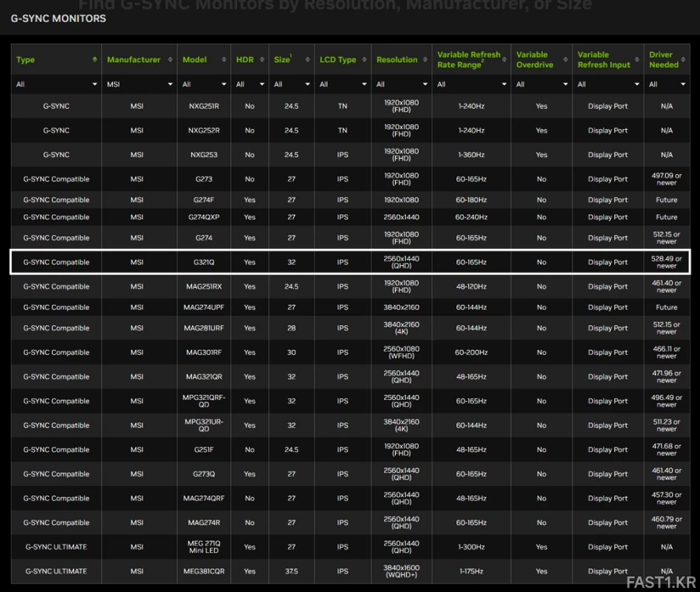Screen dimensions: 700x592
Task: Sort by Driver Needed column sort icon
Action: (683, 59)
